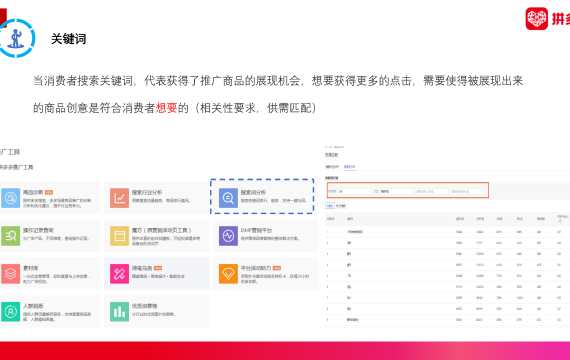Click the 关键词 slide heading
The width and height of the screenshot is (570, 360).
pyautogui.click(x=68, y=39)
